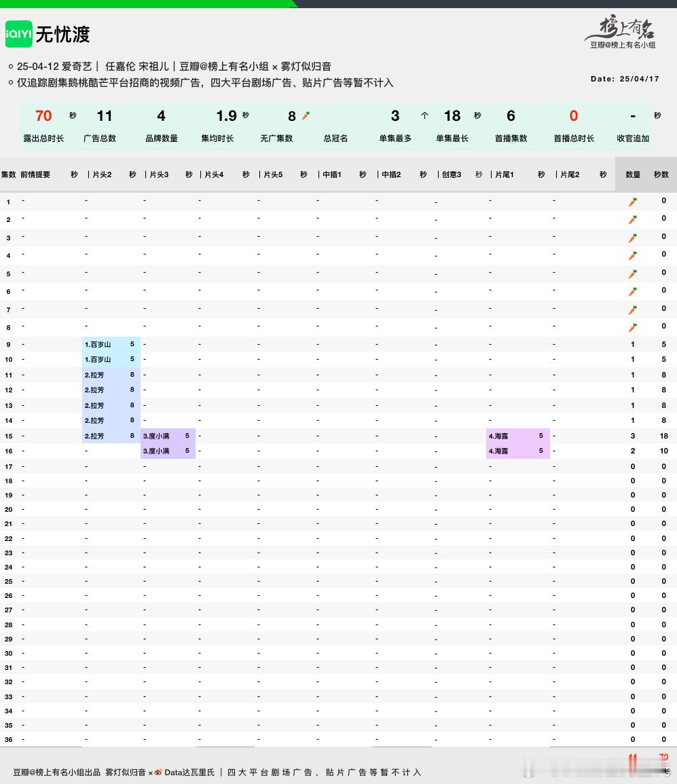Screen dimensions: 677x784
Task: Click the Date: 25/04/17 text
Action: [625, 79]
